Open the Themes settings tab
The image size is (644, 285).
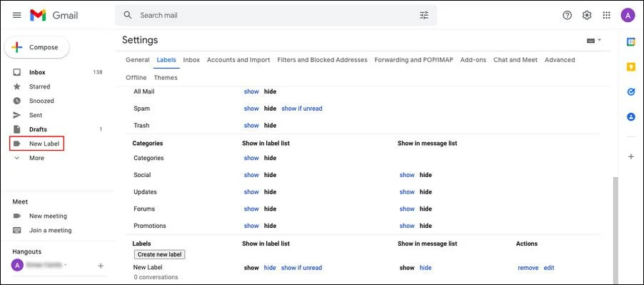166,78
